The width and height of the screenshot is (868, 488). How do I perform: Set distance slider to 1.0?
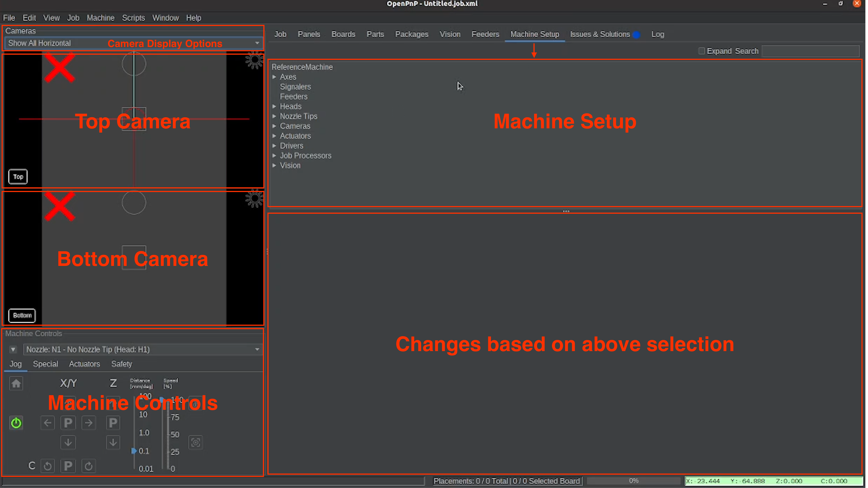tap(134, 433)
